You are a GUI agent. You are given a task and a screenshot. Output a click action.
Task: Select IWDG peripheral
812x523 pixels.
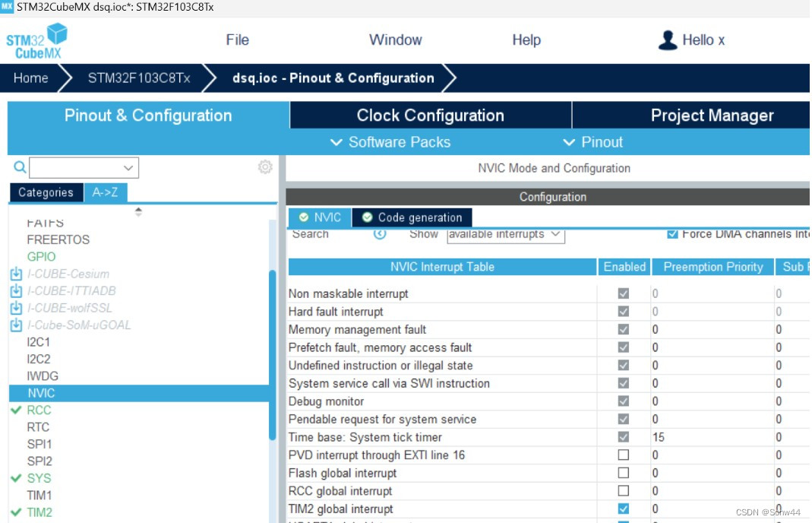(43, 376)
